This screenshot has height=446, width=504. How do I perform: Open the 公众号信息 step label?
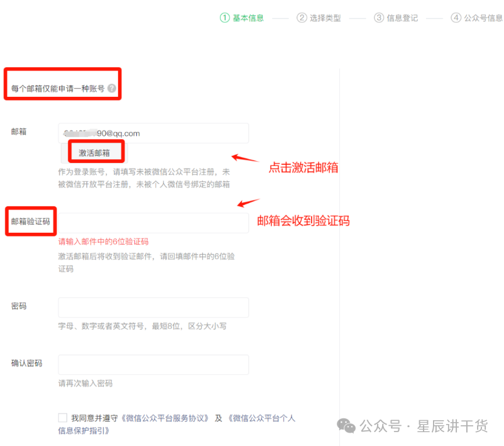481,18
